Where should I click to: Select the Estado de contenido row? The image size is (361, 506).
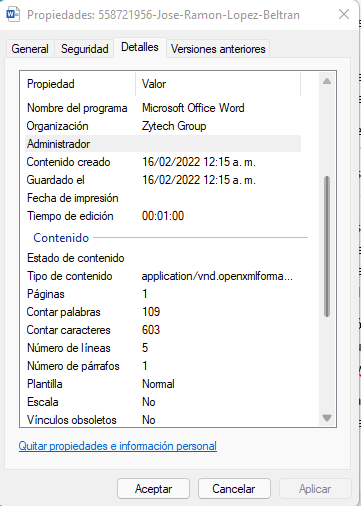[163, 258]
